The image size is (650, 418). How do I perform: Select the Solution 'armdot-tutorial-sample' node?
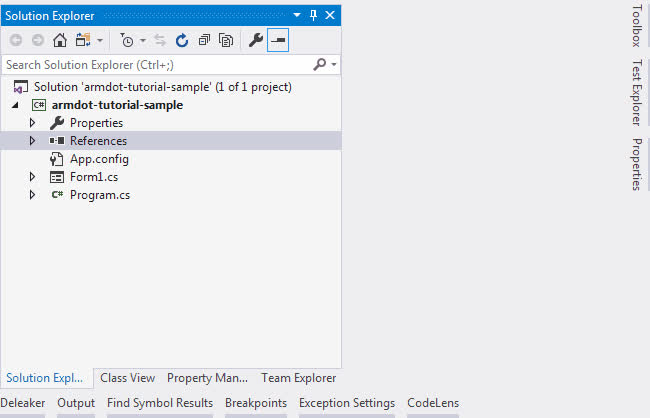click(x=162, y=87)
